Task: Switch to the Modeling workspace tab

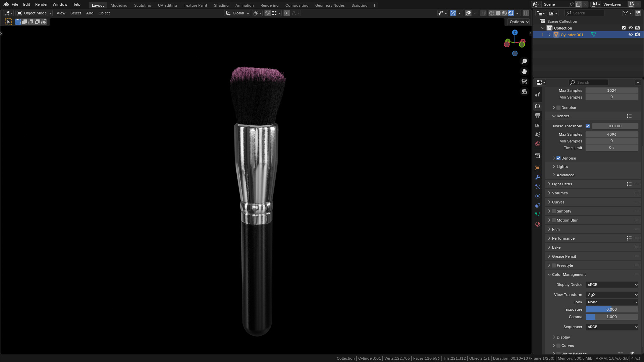Action: point(119,5)
